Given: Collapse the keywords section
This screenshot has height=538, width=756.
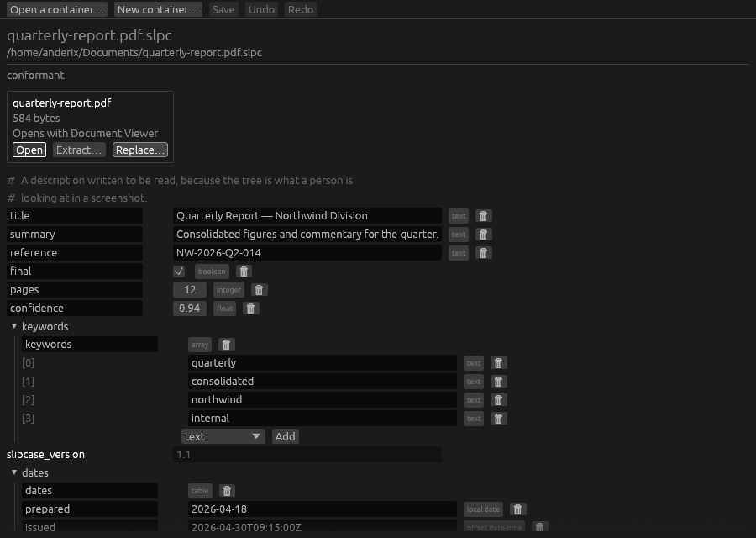Looking at the screenshot, I should (14, 327).
